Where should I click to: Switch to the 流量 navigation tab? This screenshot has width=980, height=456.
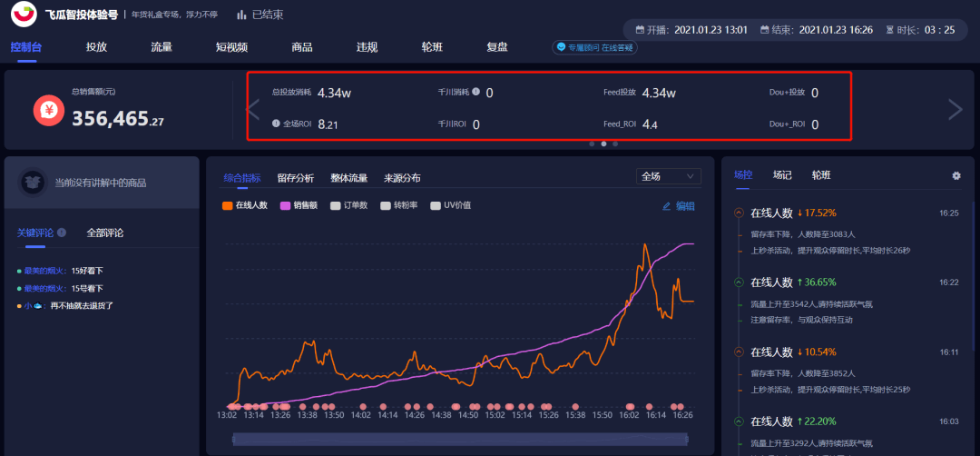[162, 47]
